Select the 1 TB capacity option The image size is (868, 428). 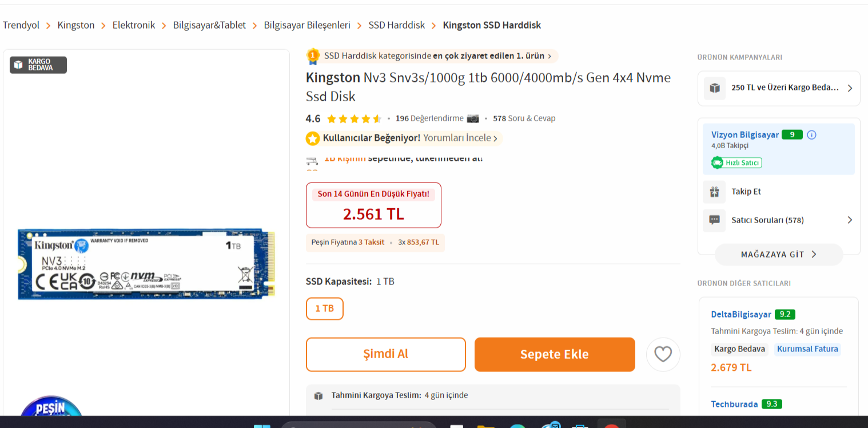tap(325, 308)
